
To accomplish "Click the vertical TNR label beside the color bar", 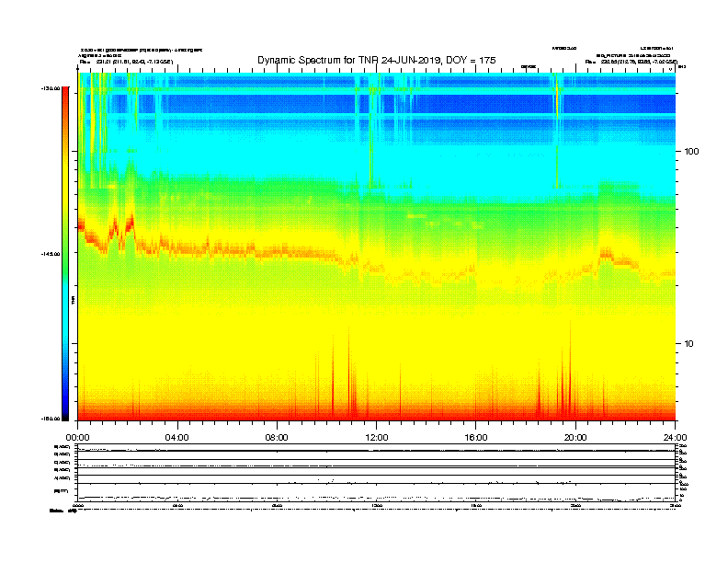I will click(x=73, y=300).
